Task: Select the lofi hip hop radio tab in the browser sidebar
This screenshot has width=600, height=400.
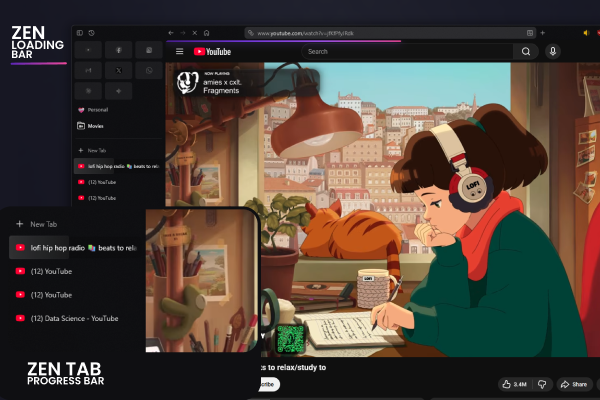Action: tap(118, 166)
